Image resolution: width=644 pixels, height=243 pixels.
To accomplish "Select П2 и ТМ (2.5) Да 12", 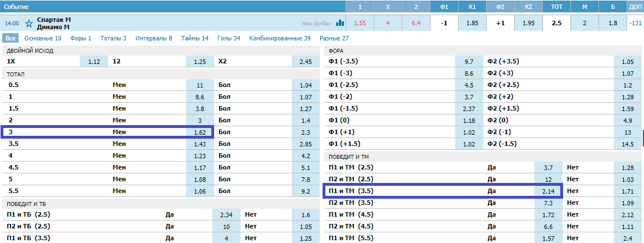I will 548,180.
